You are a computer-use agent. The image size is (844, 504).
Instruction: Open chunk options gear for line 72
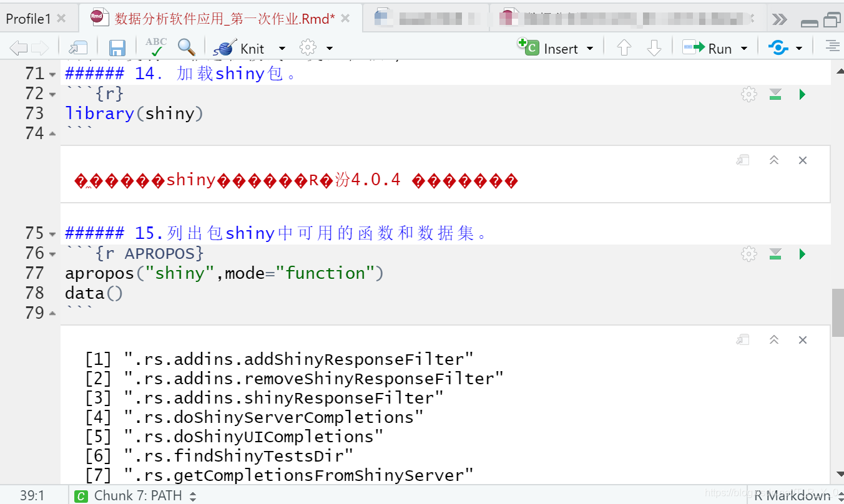click(748, 94)
